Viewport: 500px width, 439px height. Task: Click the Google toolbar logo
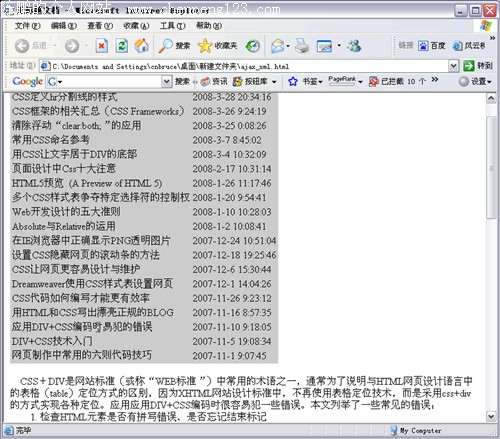[x=27, y=81]
